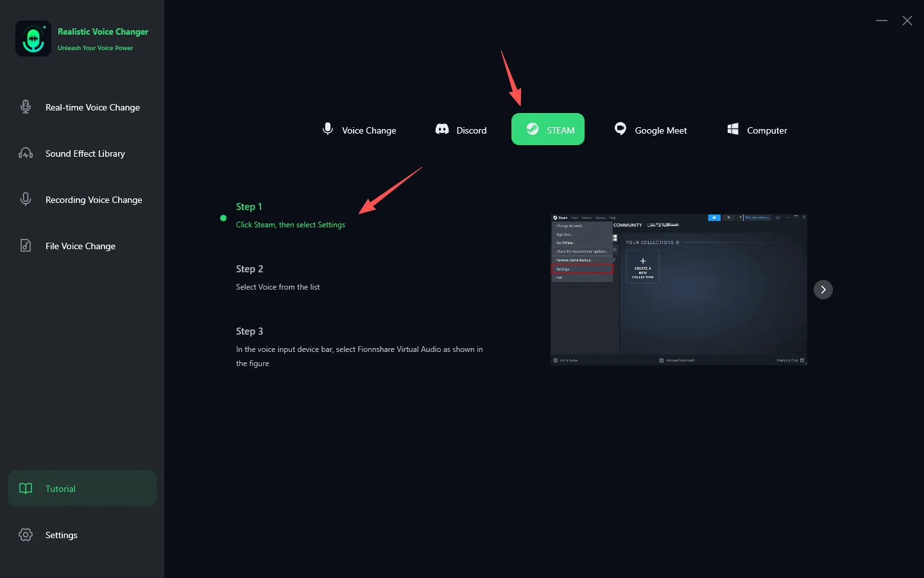Click the Discord logo icon
924x578 pixels.
(442, 130)
